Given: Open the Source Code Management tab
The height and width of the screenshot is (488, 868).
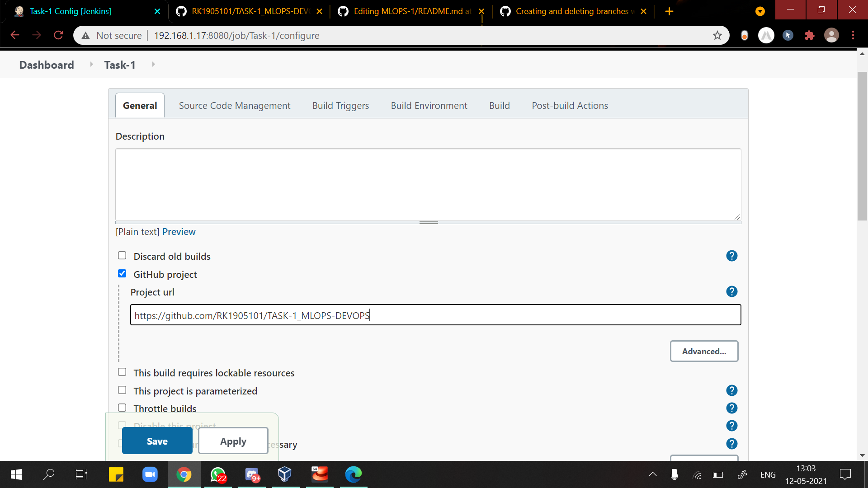Looking at the screenshot, I should (x=234, y=105).
